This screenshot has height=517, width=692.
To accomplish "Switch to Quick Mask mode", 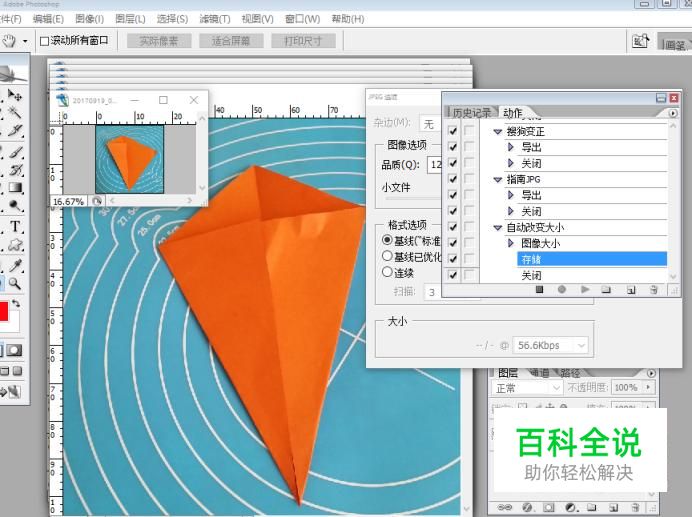I will coord(14,351).
